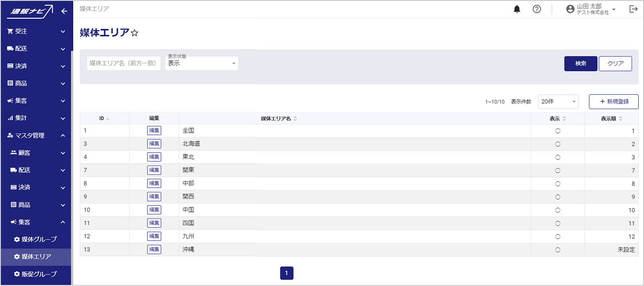This screenshot has height=286, width=644.
Task: Click the favorite star next to 媒体エリア title
Action: (135, 33)
